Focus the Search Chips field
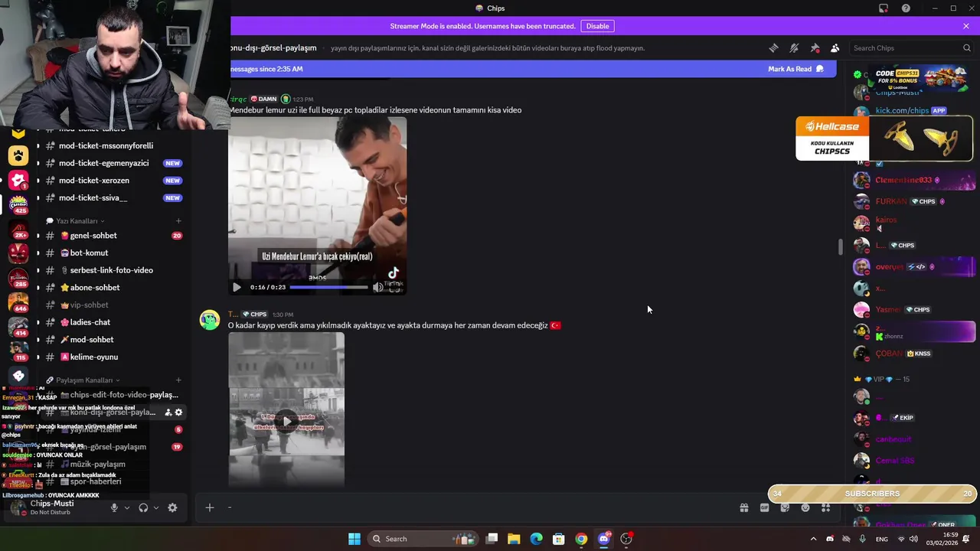The width and height of the screenshot is (980, 551). 911,47
